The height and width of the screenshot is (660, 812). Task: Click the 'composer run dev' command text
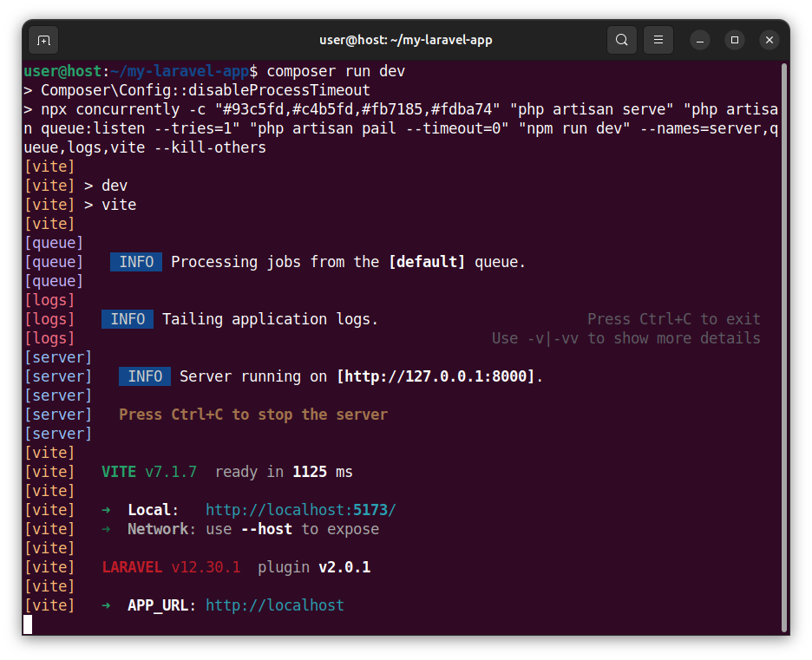pos(336,71)
